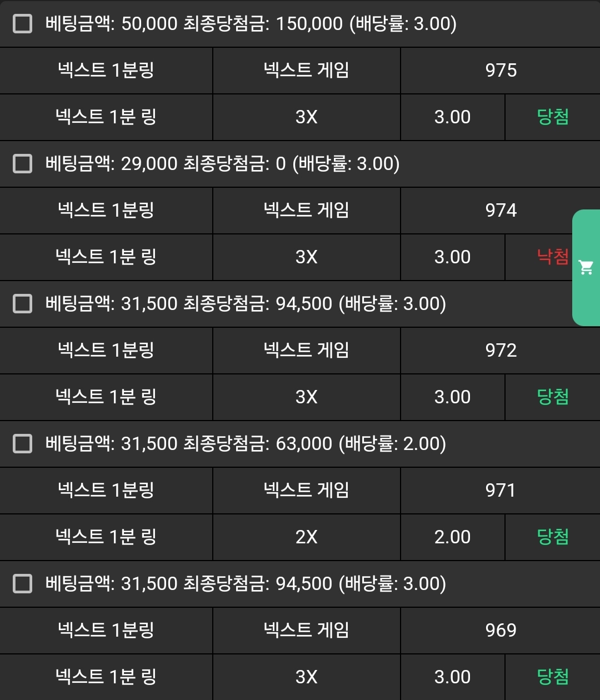Tap the round number 969 cell
Image resolution: width=600 pixels, height=700 pixels.
(x=501, y=631)
